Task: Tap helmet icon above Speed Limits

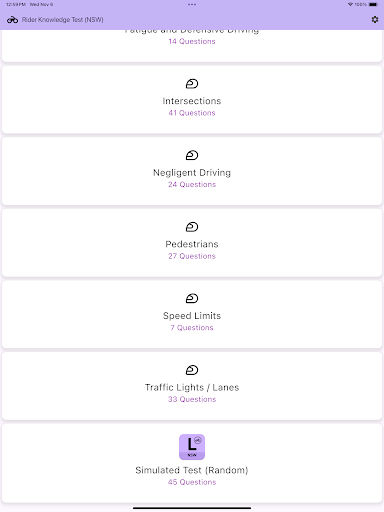Action: pos(192,298)
